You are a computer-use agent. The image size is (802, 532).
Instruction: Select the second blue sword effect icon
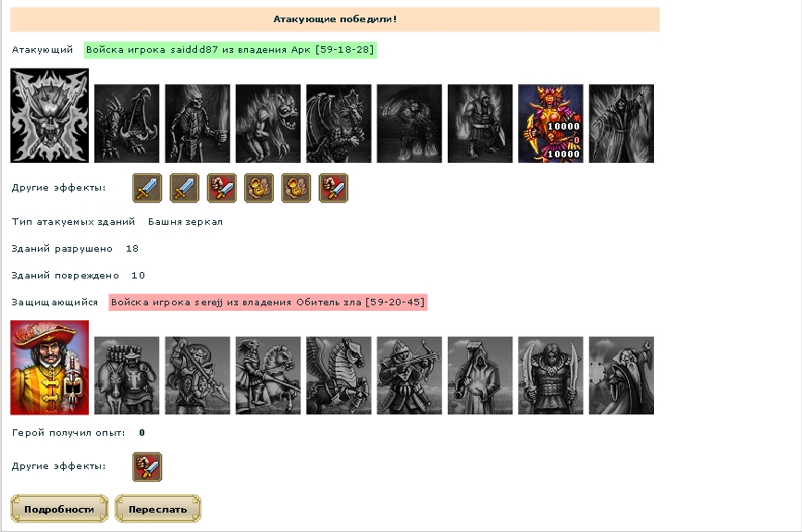[x=184, y=188]
